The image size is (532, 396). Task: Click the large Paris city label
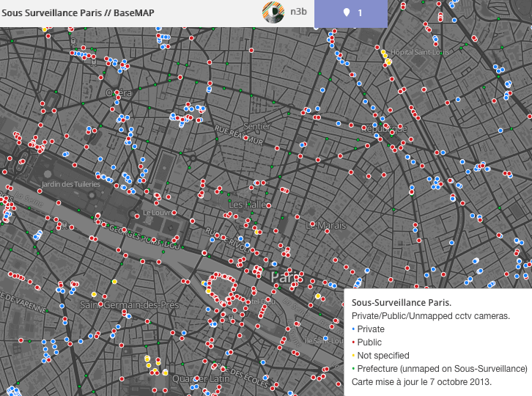[287, 277]
